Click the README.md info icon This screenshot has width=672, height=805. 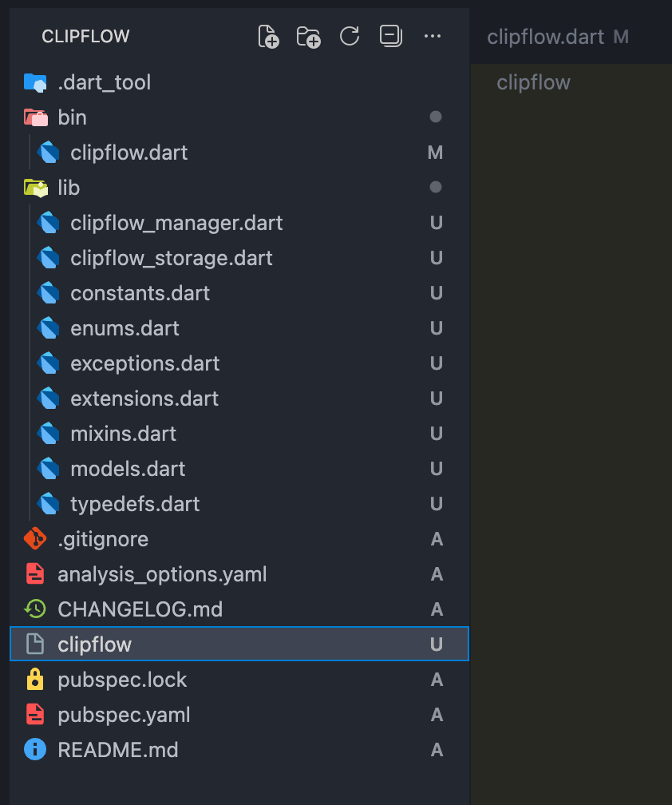click(x=35, y=750)
